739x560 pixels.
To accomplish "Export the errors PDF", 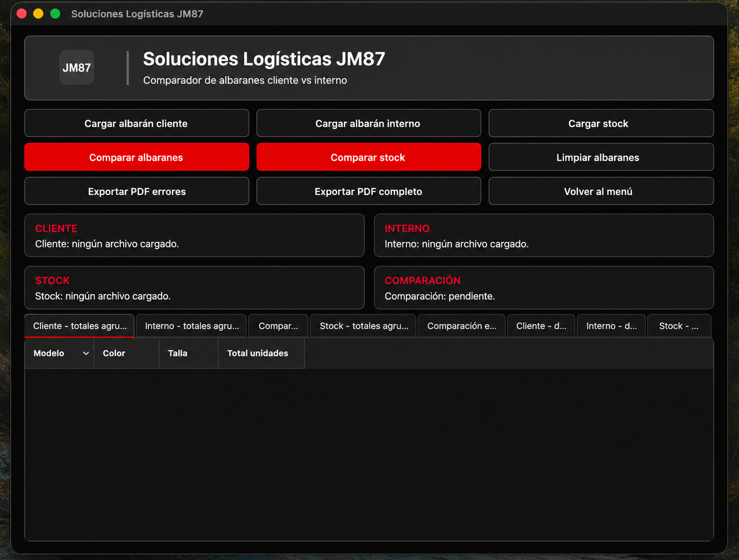I will (x=137, y=191).
